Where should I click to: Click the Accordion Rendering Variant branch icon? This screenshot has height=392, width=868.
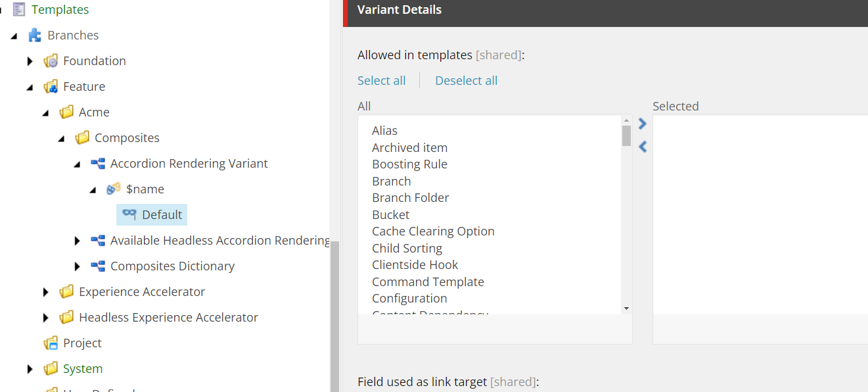click(x=98, y=164)
